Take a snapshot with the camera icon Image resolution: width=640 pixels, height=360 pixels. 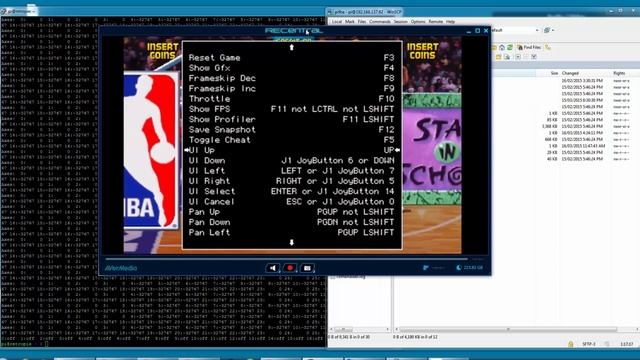(307, 268)
